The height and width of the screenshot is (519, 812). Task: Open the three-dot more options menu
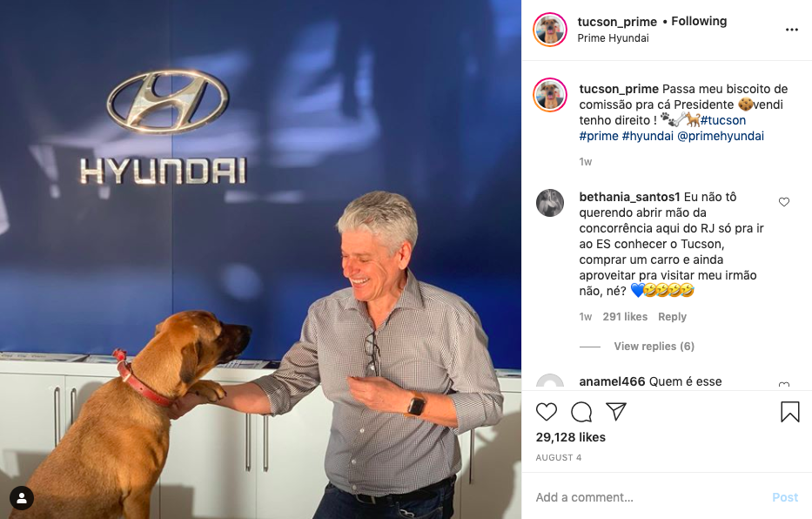point(791,30)
